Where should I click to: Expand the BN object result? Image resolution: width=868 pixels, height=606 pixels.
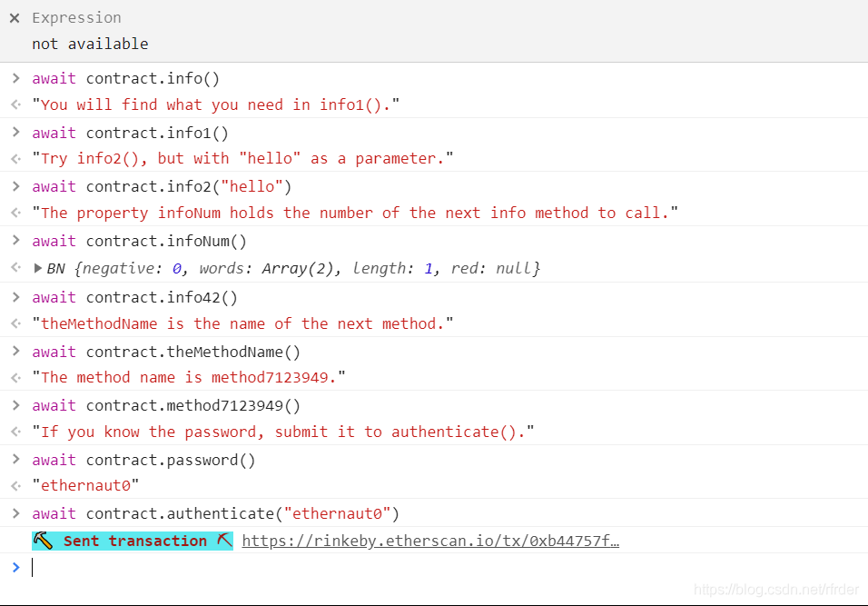click(37, 269)
